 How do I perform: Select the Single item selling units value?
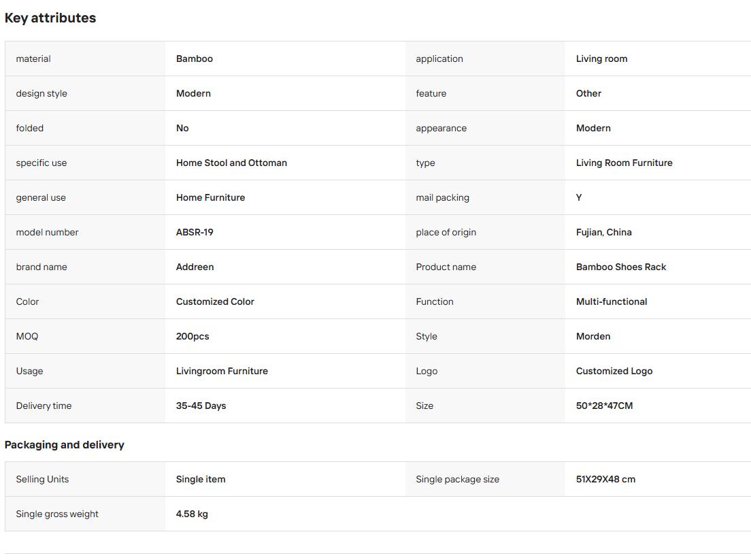pyautogui.click(x=201, y=479)
